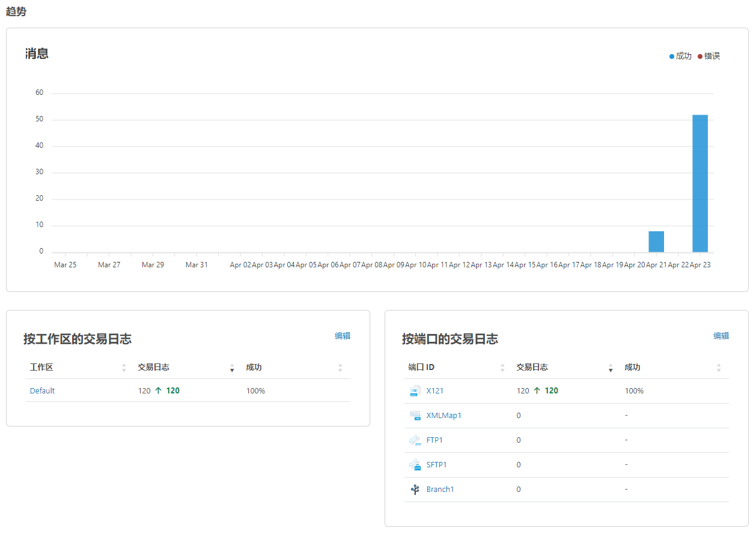Open the Branch1 port link

tap(440, 490)
